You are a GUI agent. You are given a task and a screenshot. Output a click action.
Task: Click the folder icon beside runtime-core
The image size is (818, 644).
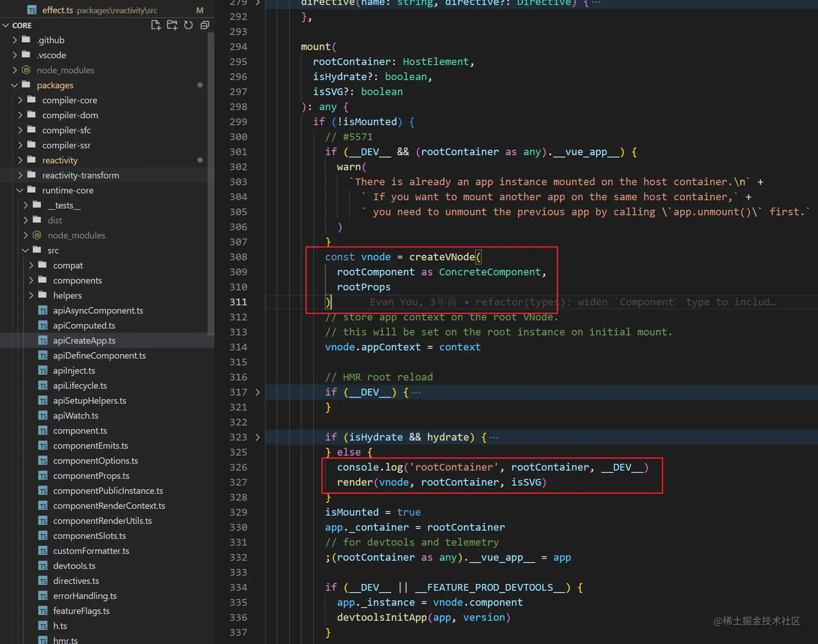pos(32,190)
